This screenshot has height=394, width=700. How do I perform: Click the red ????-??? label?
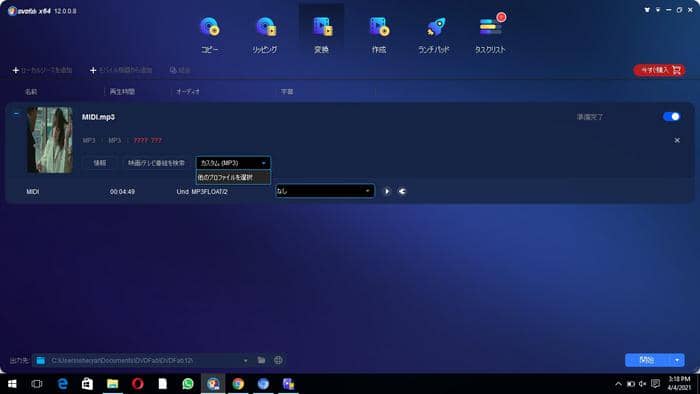(x=148, y=140)
